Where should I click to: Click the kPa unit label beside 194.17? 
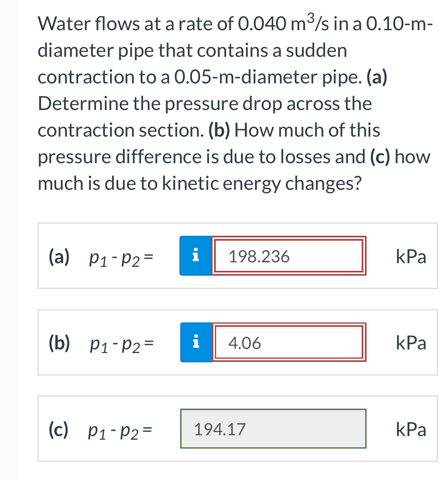click(411, 429)
